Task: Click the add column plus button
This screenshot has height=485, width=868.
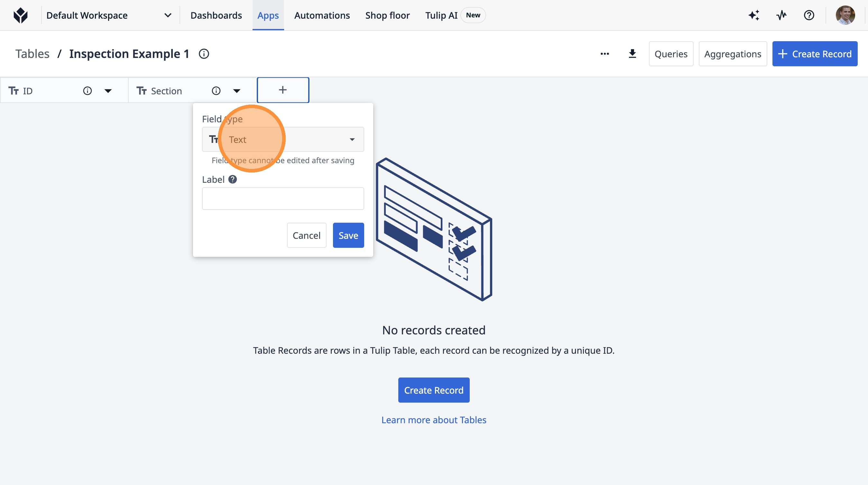Action: (283, 90)
